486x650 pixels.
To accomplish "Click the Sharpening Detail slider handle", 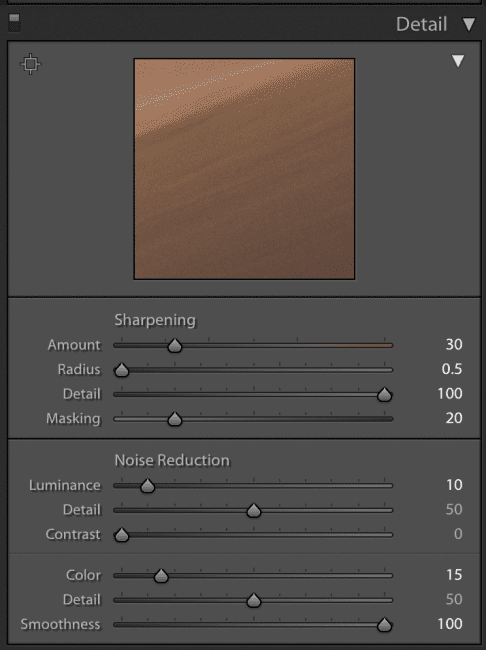I will coord(384,394).
